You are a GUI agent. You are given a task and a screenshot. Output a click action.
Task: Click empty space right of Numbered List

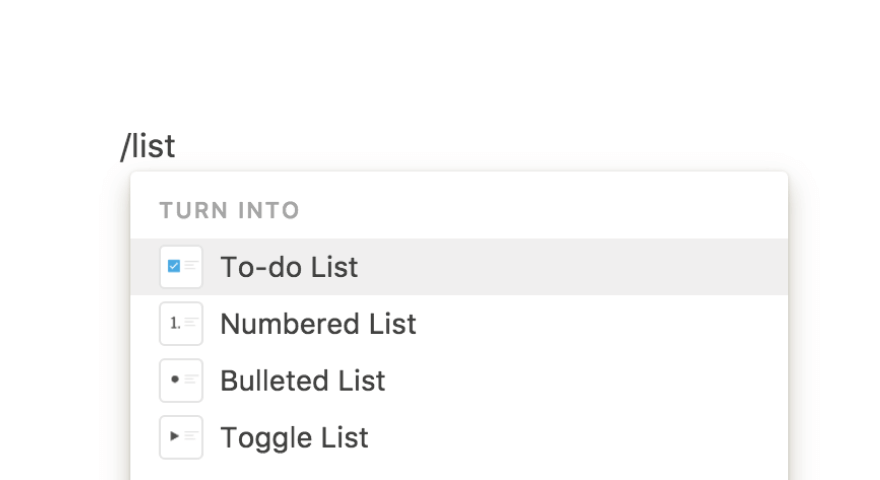(x=600, y=324)
